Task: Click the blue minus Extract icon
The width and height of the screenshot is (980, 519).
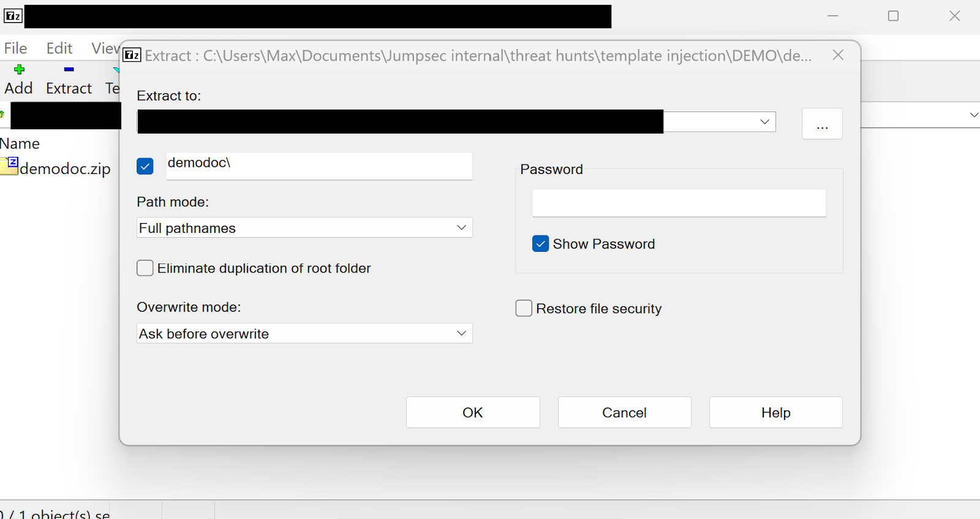Action: (x=69, y=70)
